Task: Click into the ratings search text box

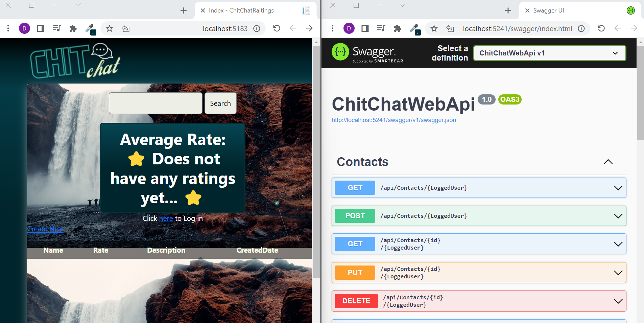Action: tap(156, 103)
